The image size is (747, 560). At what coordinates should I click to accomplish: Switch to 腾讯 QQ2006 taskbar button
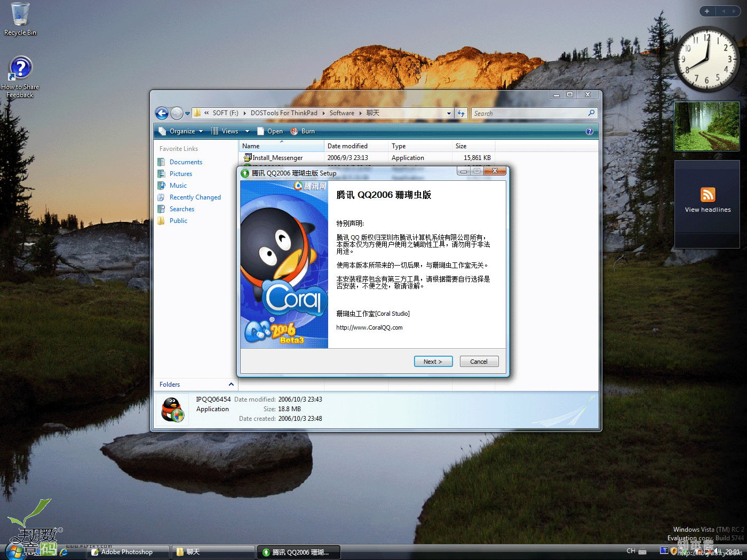click(x=299, y=553)
